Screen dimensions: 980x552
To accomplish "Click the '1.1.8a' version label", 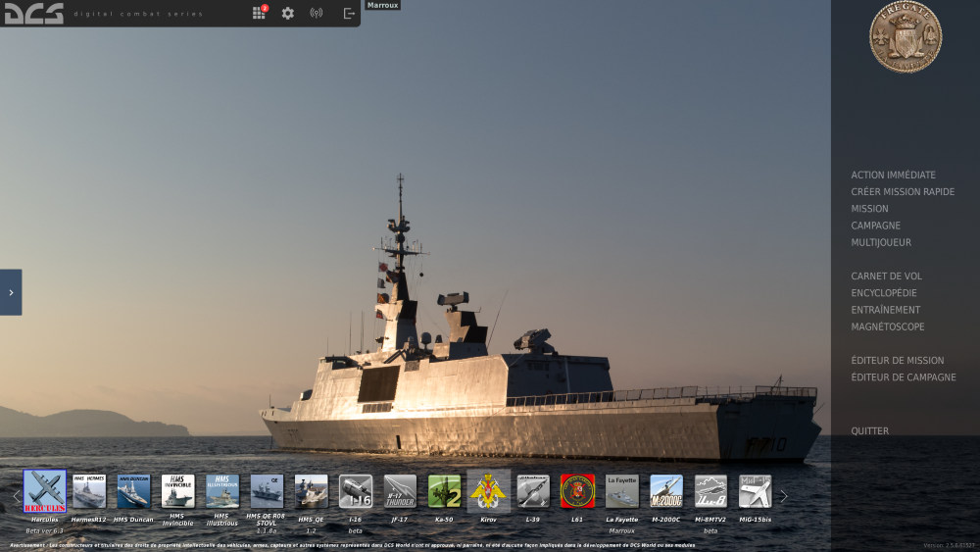I will [267, 531].
